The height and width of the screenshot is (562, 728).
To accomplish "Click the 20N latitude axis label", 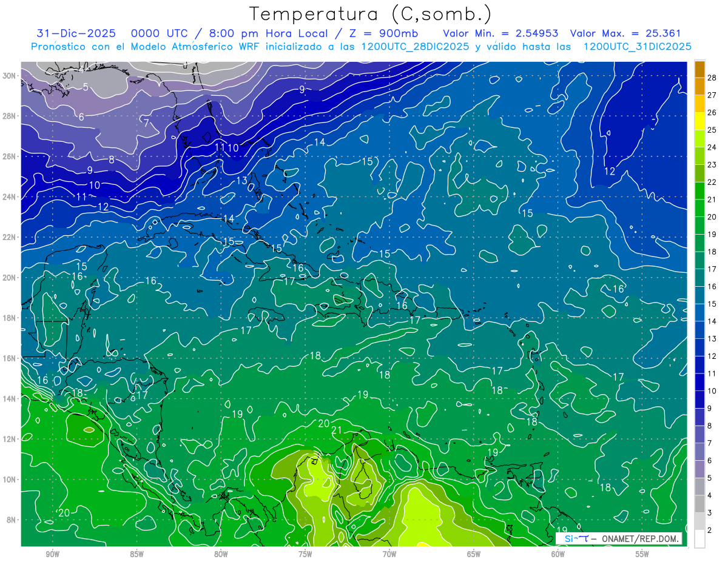I will [x=10, y=277].
